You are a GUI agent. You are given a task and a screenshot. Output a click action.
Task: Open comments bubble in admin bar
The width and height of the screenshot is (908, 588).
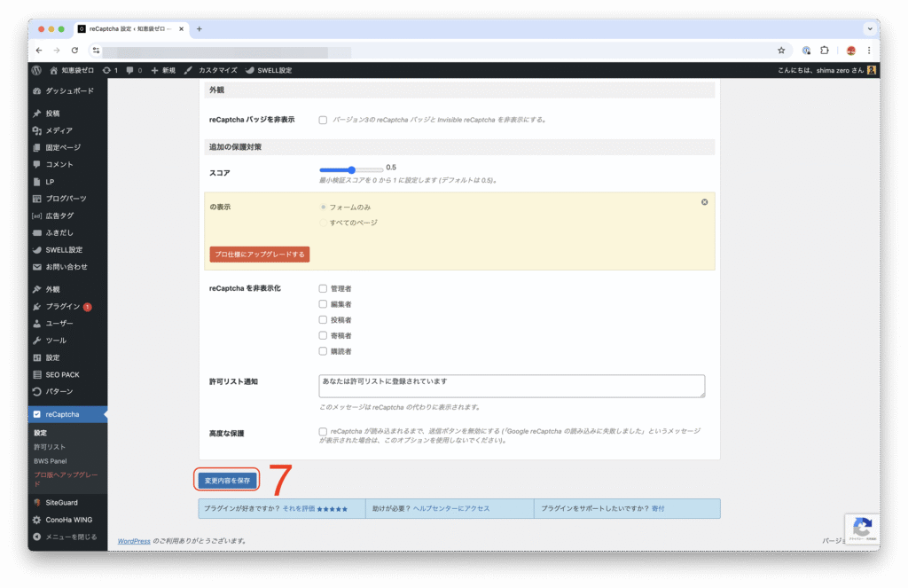click(134, 70)
